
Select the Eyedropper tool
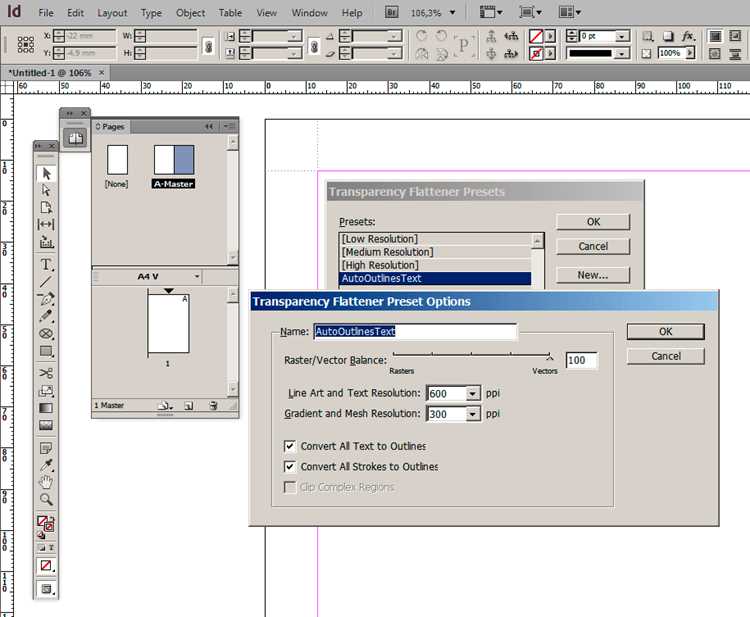(46, 464)
